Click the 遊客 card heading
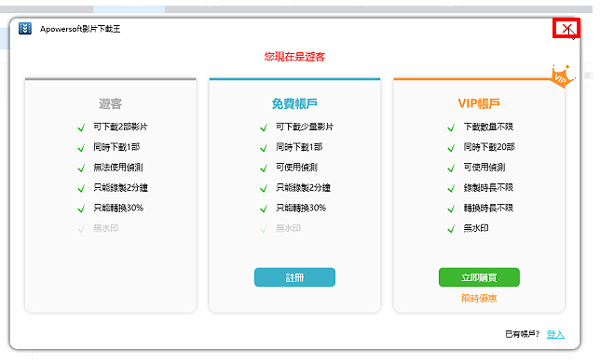Viewport: 600px width, 364px height. pos(111,103)
